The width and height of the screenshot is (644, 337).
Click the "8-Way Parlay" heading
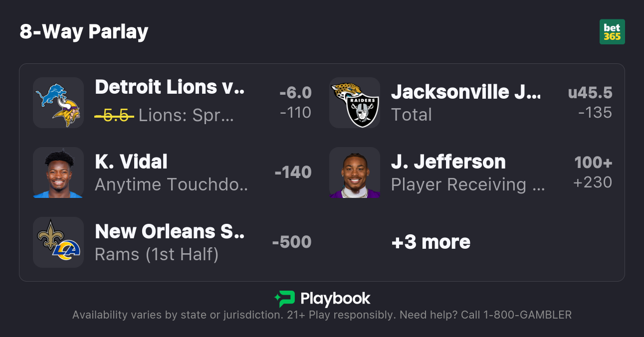[x=84, y=32]
